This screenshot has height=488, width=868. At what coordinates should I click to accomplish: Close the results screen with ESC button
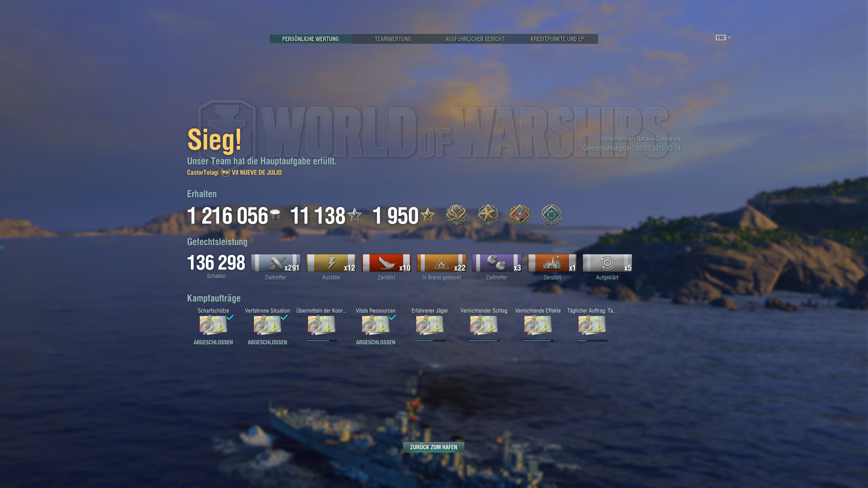coord(723,38)
